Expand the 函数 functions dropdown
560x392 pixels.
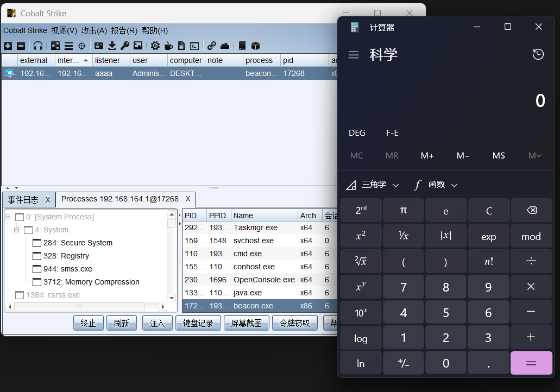click(x=436, y=185)
